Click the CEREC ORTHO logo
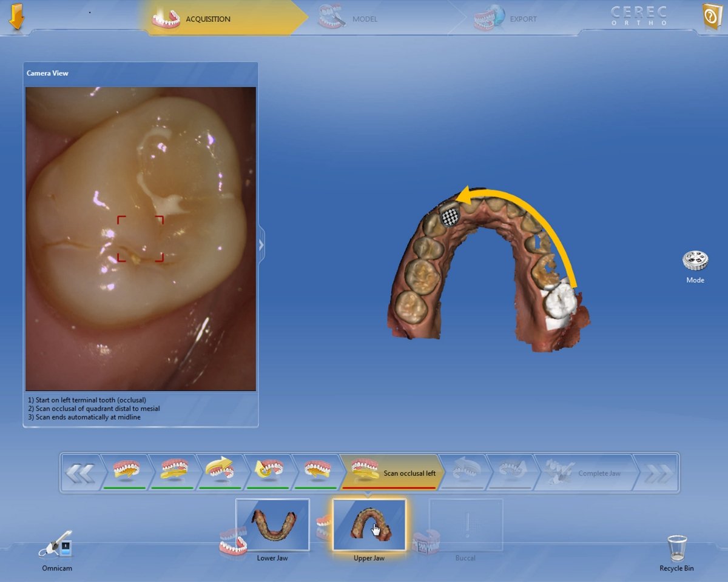The width and height of the screenshot is (728, 582). point(638,16)
